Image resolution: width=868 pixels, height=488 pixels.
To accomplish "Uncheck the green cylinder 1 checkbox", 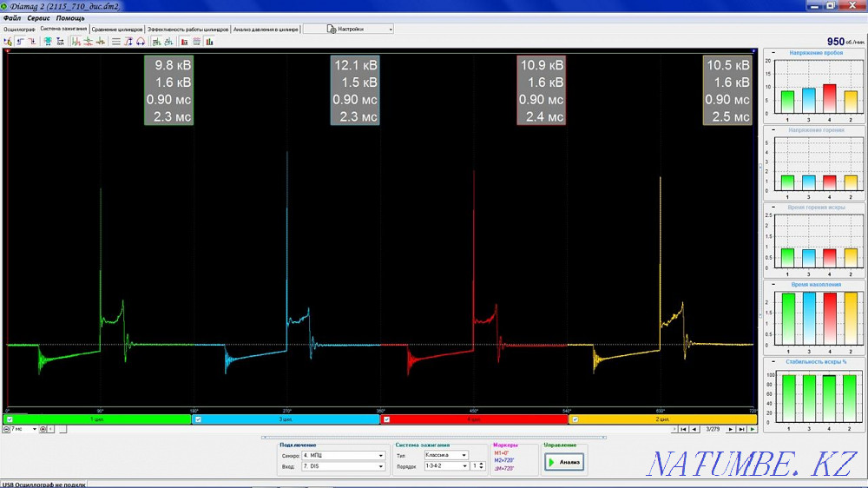I will [x=10, y=419].
